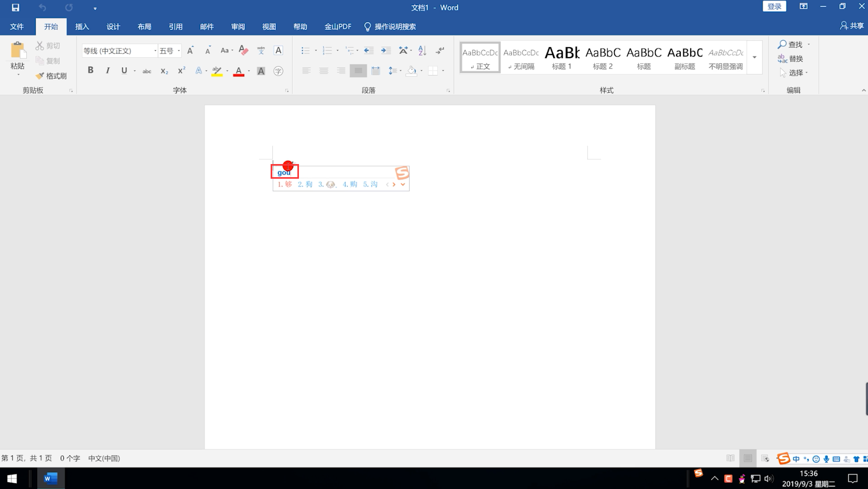Screen dimensions: 868x489
Task: Click the Undo arrow icon
Action: pyautogui.click(x=42, y=7)
